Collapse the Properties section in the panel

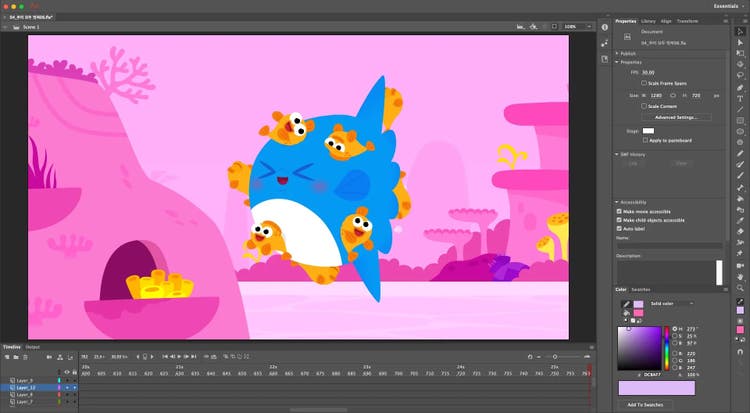click(617, 62)
